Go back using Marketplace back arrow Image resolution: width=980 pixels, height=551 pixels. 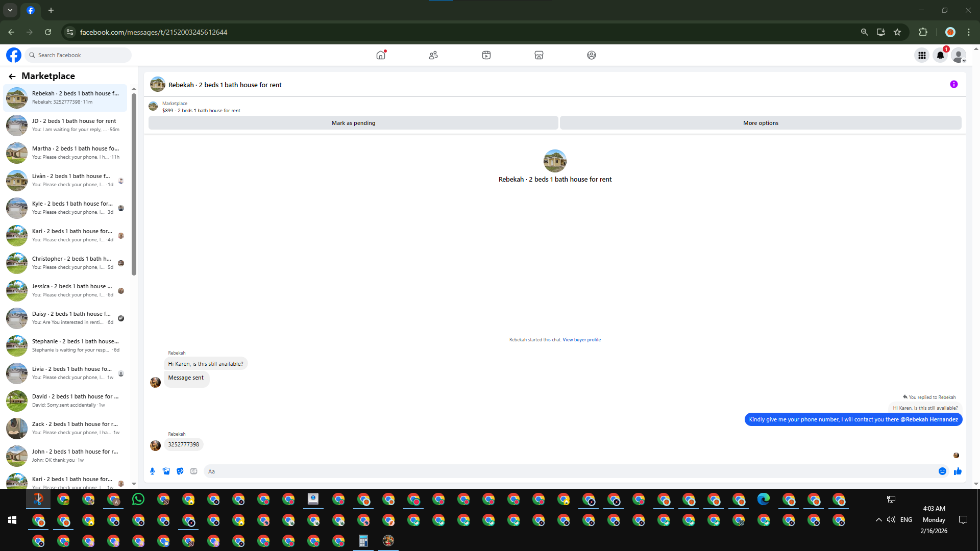click(x=12, y=76)
